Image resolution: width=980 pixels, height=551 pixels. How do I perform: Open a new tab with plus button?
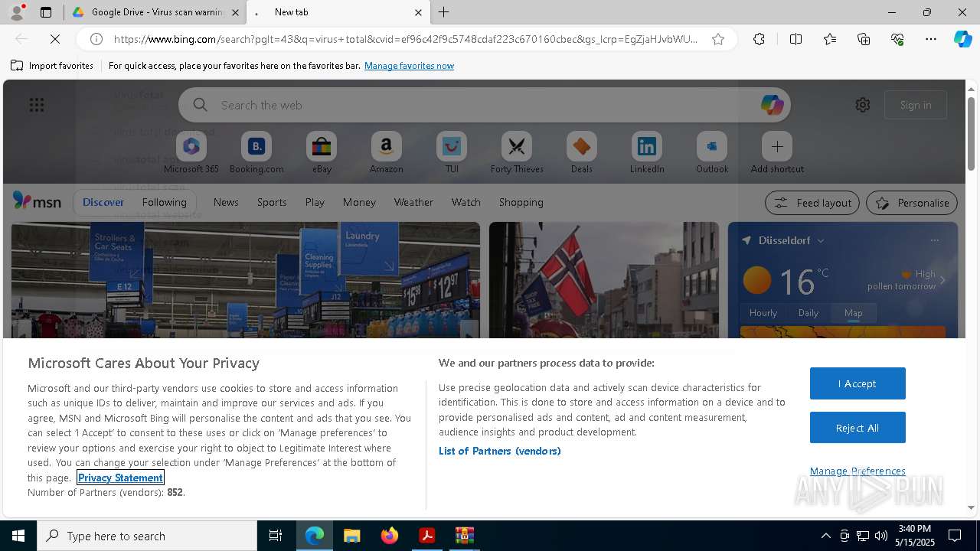444,12
